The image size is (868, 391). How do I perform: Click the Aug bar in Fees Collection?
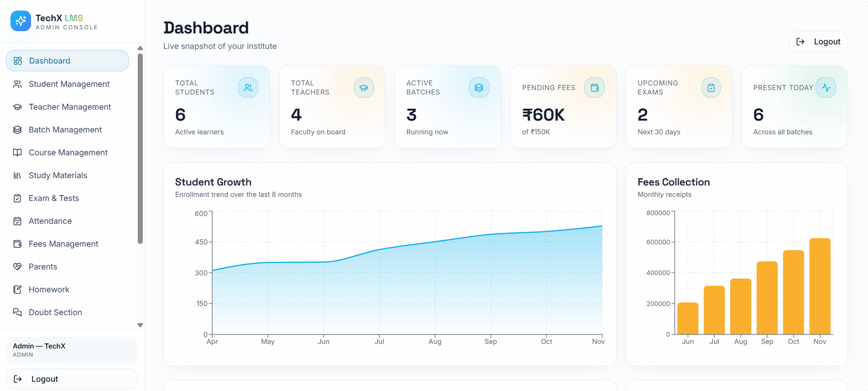click(741, 306)
